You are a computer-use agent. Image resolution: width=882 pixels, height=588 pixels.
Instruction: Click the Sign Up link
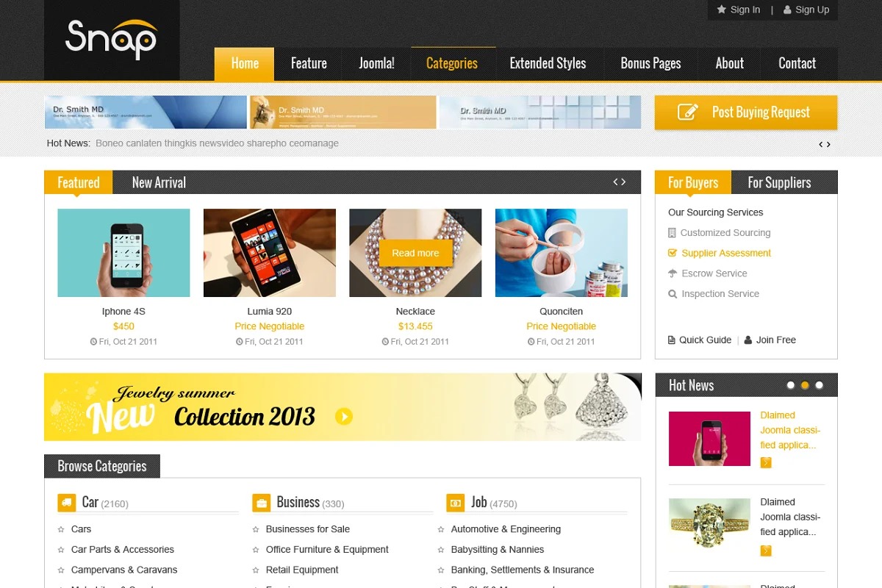pyautogui.click(x=806, y=10)
